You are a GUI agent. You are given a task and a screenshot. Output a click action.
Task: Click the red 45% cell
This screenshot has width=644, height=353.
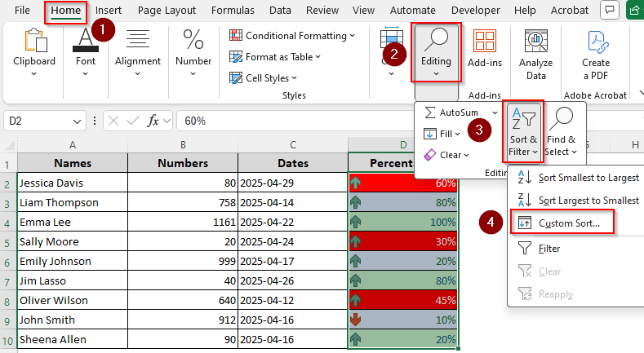click(403, 300)
